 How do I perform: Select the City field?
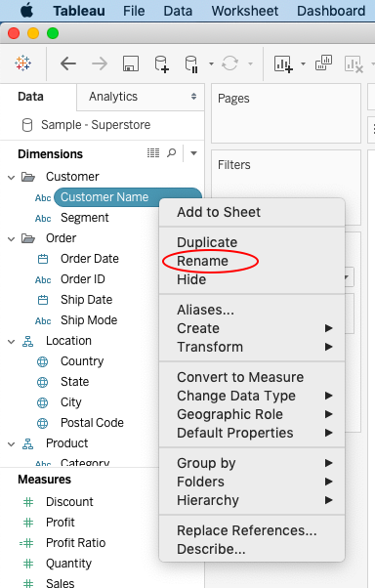(x=71, y=402)
